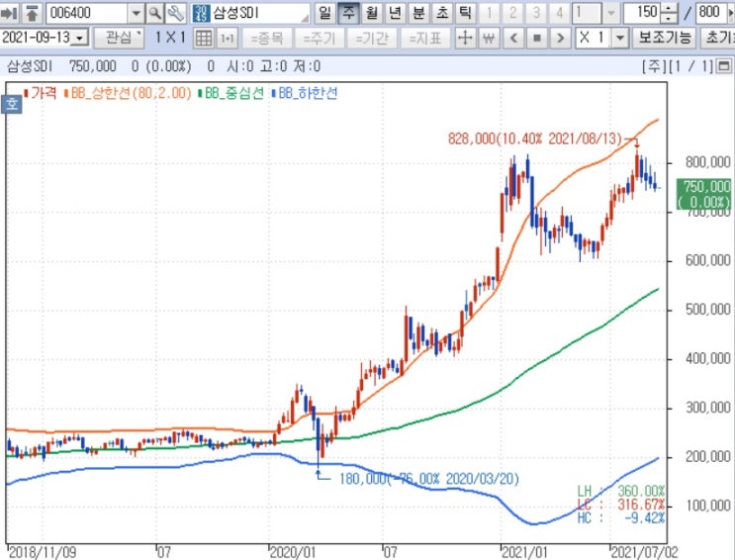
Task: Click the 828,000 high price annotation
Action: 535,139
